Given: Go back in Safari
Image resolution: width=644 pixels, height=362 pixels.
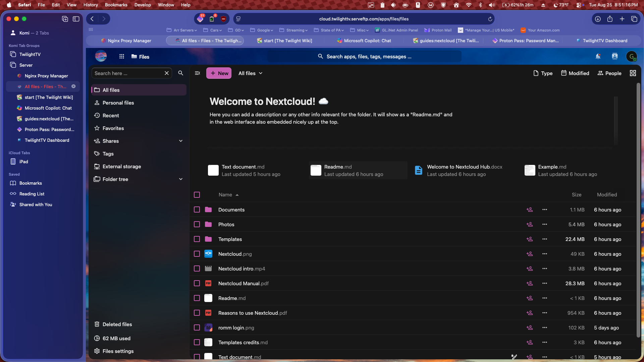Looking at the screenshot, I should coord(92,19).
